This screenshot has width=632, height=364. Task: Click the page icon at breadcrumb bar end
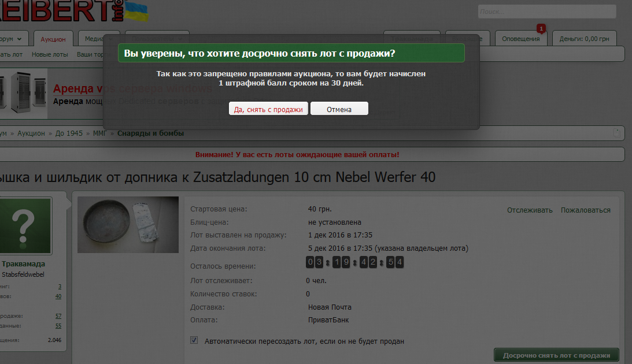point(617,132)
